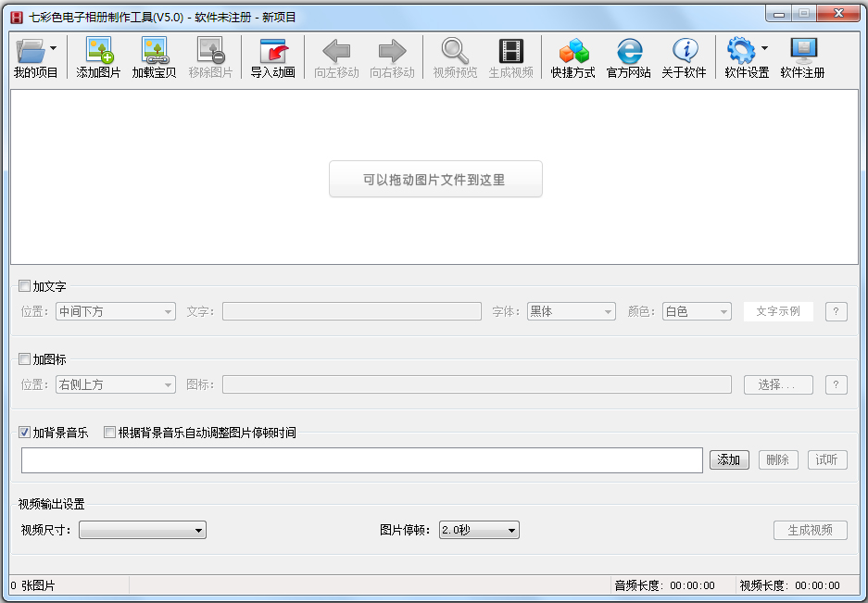Click the background music path field

(362, 459)
